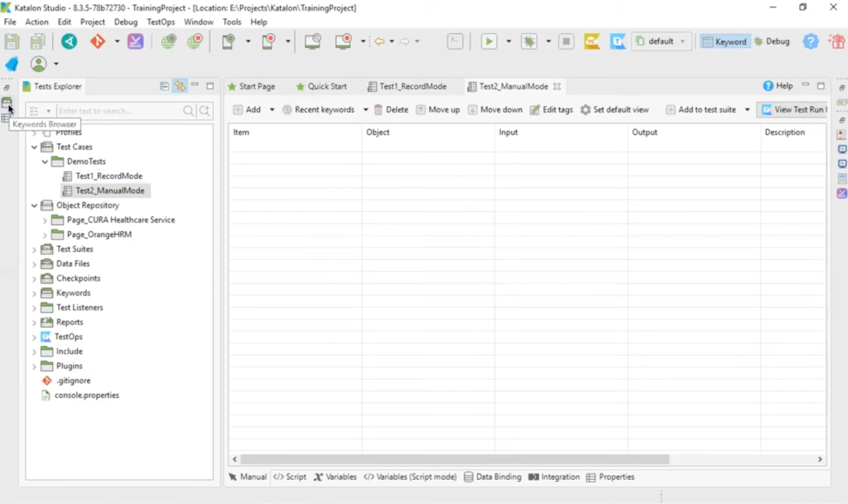This screenshot has height=504, width=848.
Task: Open the Git icon dropdown arrow
Action: pyautogui.click(x=117, y=41)
